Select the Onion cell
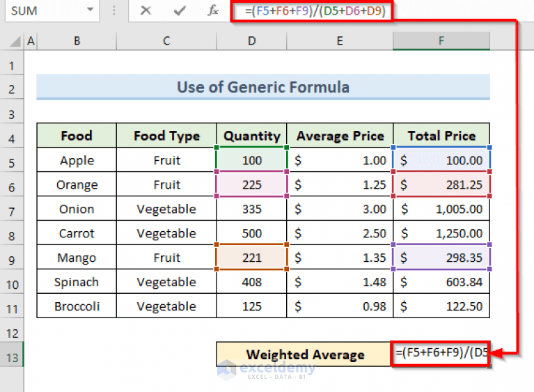This screenshot has height=392, width=534. (77, 208)
